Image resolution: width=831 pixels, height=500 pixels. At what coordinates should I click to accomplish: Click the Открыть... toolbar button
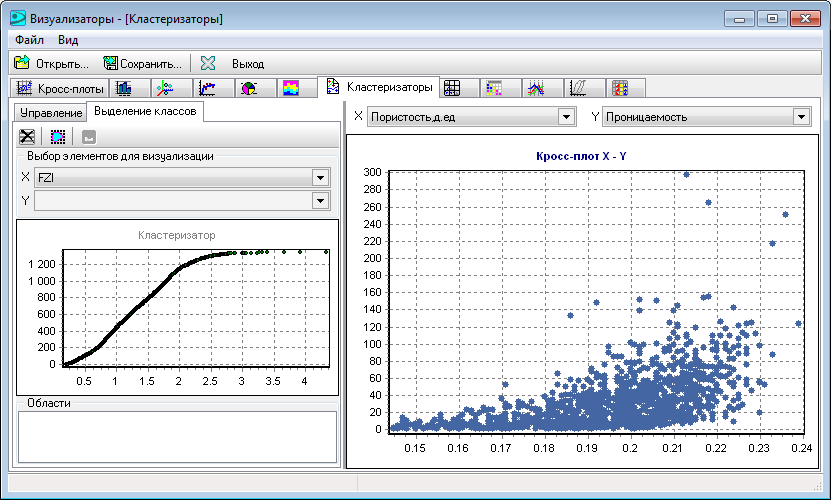[x=51, y=64]
